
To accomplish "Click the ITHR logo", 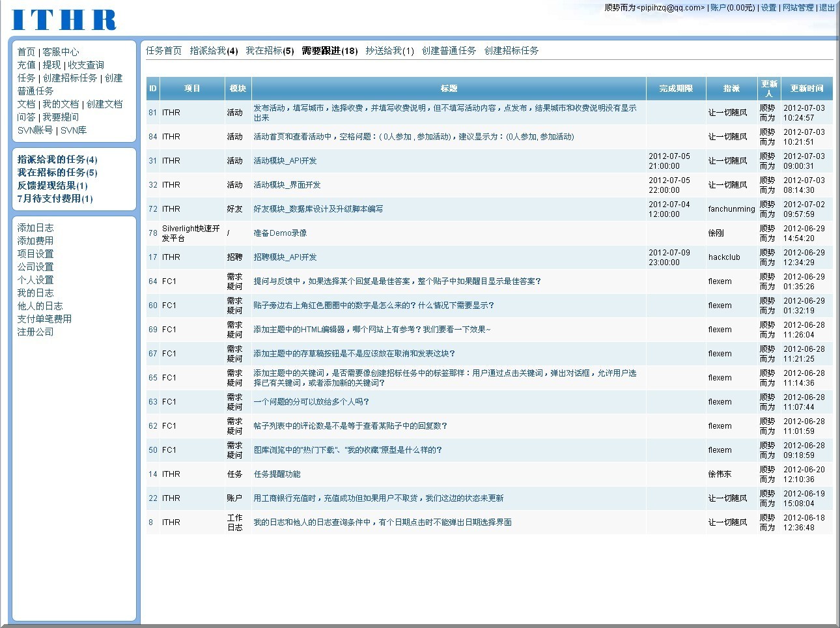I will pos(64,20).
